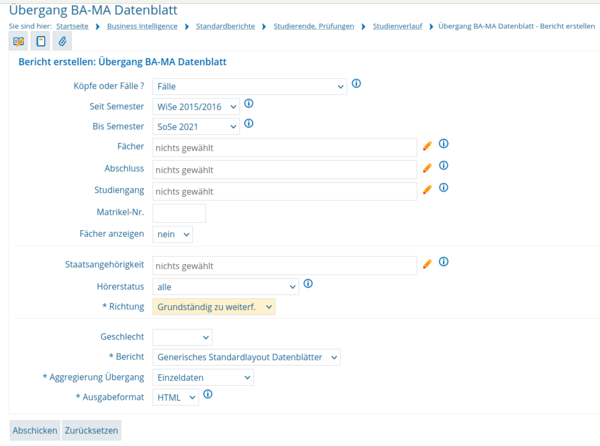This screenshot has width=600, height=446.
Task: Open Aggregierung Übergang dropdown
Action: pos(203,378)
